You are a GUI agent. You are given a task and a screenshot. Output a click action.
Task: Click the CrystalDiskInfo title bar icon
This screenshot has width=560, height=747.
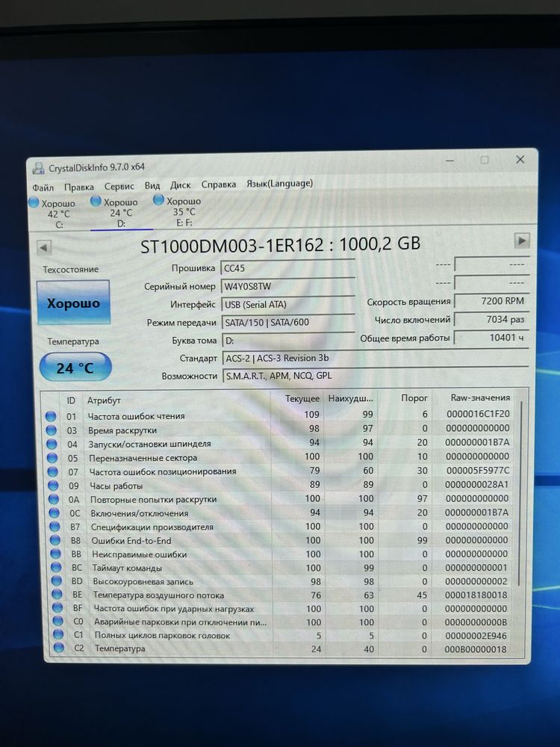[38, 167]
